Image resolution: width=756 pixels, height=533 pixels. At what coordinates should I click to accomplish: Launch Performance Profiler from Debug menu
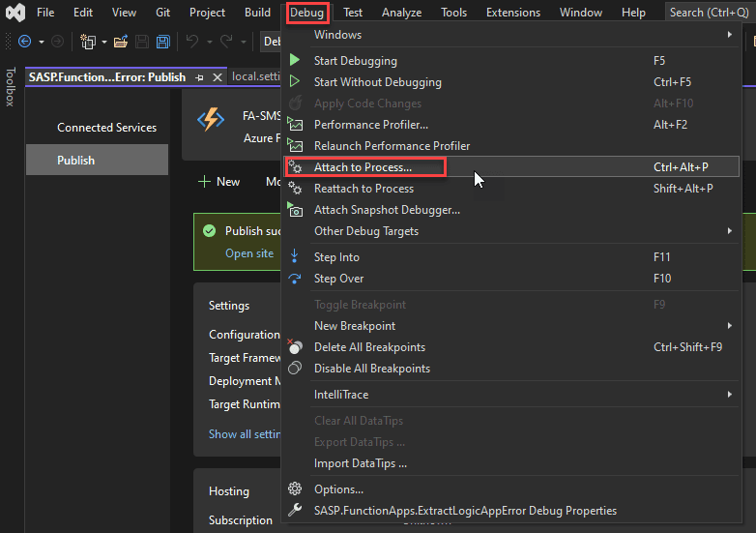click(370, 125)
